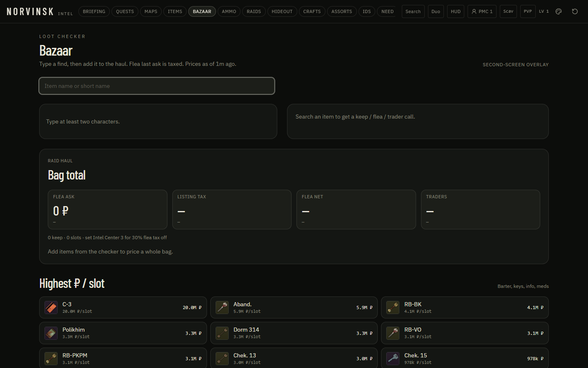Click the Chek. 13 key icon
Screen dimensions: 588x368
222,359
